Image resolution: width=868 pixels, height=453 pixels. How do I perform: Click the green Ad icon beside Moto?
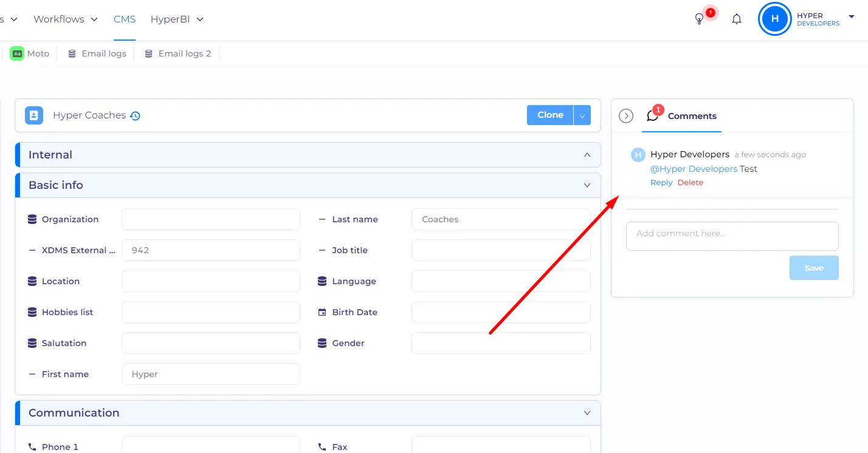click(x=17, y=53)
